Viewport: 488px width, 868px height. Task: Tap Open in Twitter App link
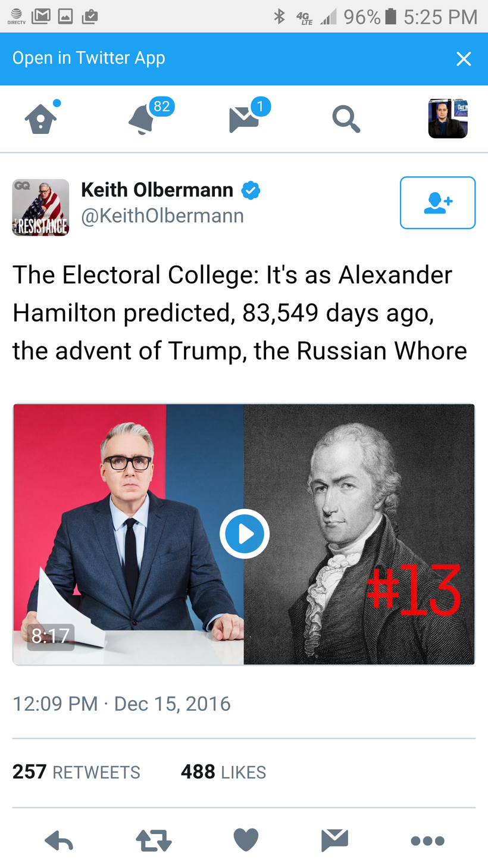(89, 58)
